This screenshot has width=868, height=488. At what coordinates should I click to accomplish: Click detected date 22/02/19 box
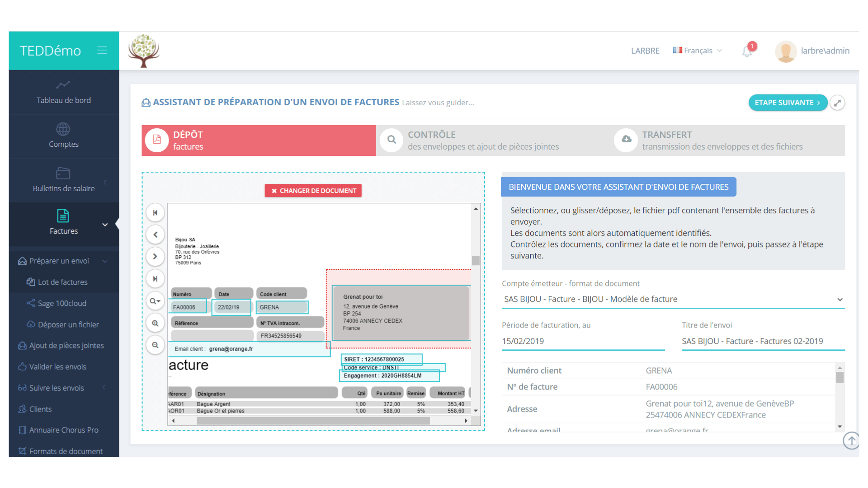pos(231,307)
